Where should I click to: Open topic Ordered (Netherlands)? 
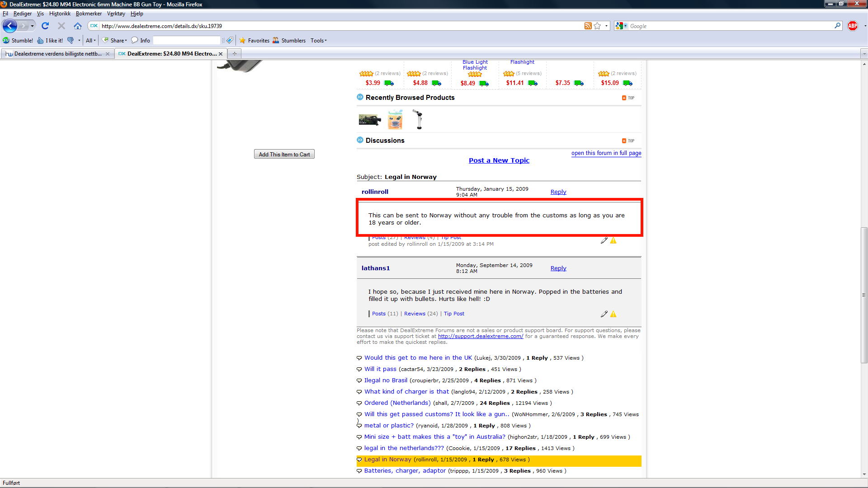click(397, 403)
